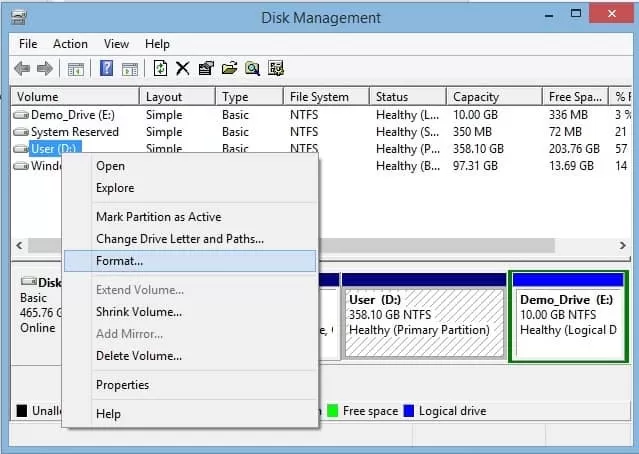Viewport: 639px width, 454px height.
Task: Click Delete Volume... in the context menu
Action: tap(138, 356)
